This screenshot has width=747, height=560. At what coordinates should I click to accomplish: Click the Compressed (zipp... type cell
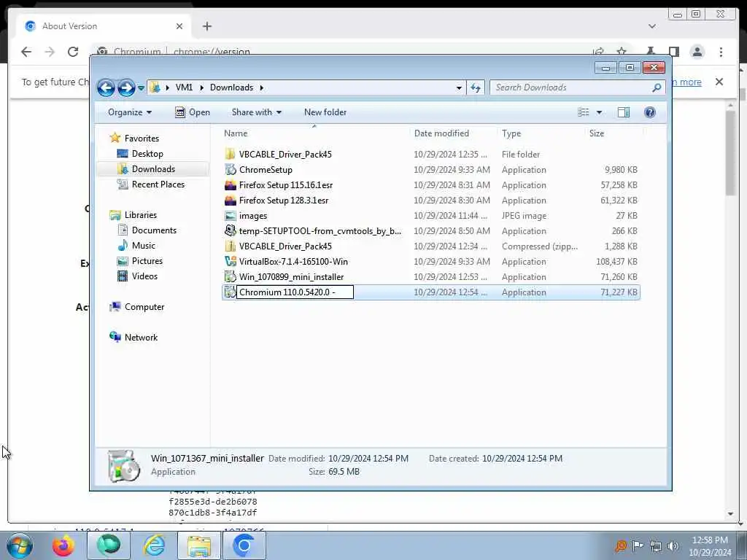point(539,246)
